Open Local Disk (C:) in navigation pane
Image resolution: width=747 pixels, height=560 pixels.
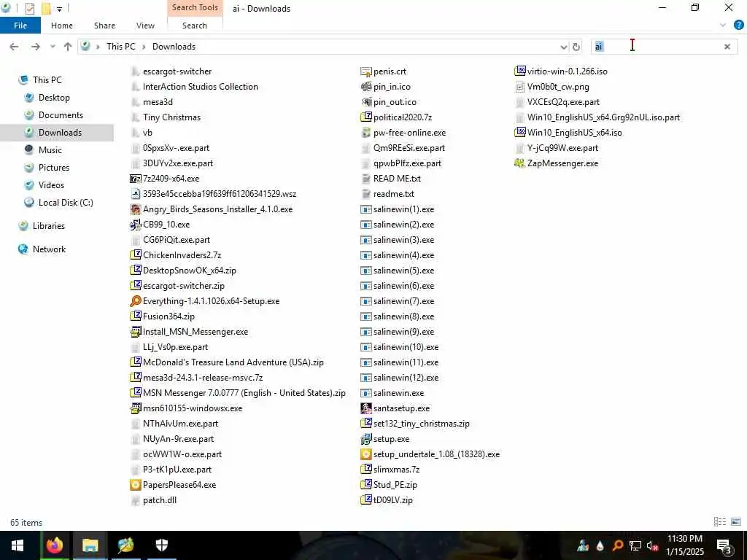pos(65,203)
